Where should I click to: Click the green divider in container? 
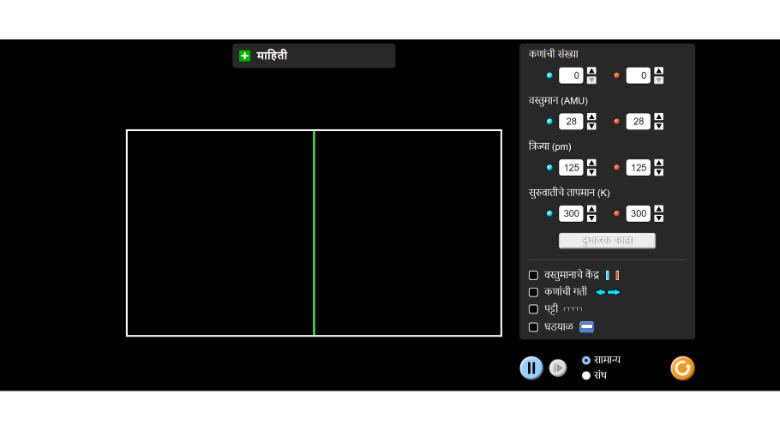pos(314,233)
